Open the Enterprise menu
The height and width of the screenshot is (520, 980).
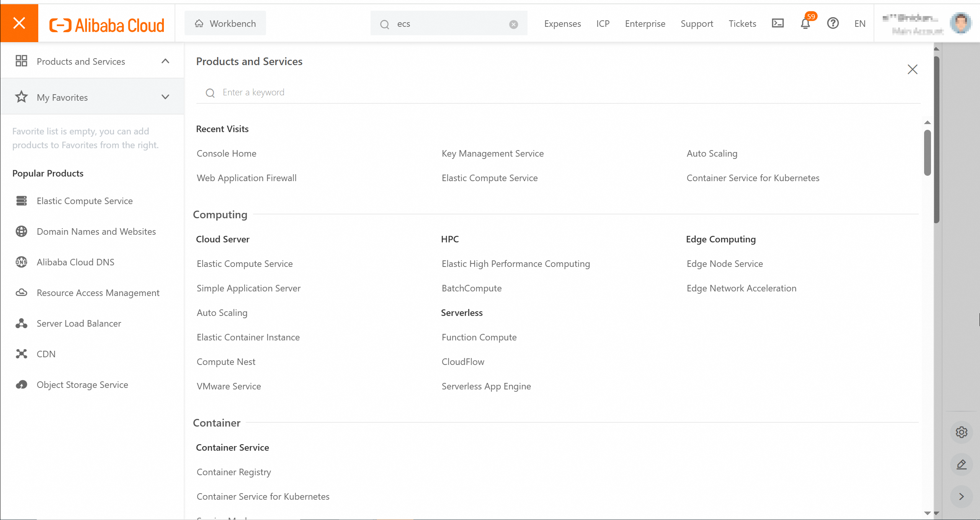tap(645, 24)
